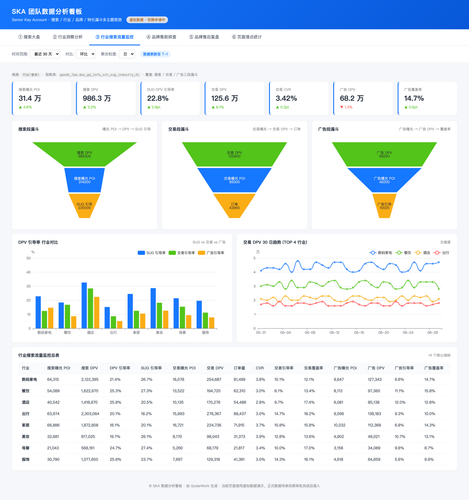Toggle the SUG 引导率 legend in bar chart

[x=152, y=253]
